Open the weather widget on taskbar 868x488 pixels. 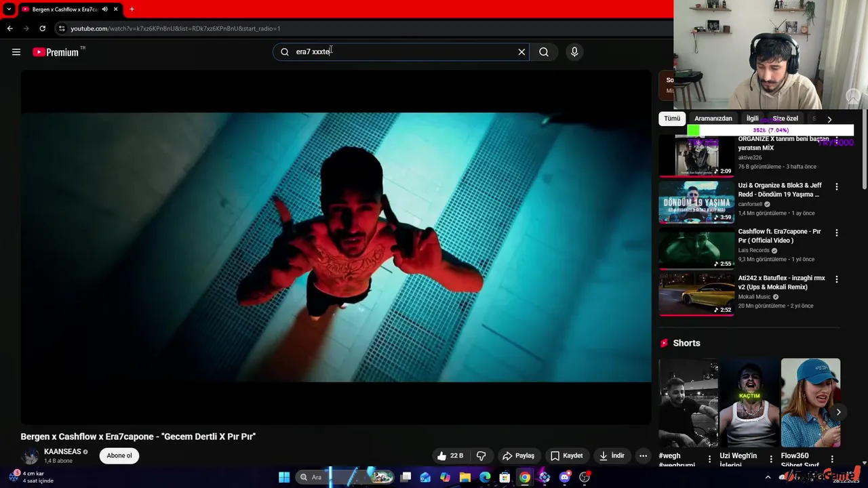[31, 477]
